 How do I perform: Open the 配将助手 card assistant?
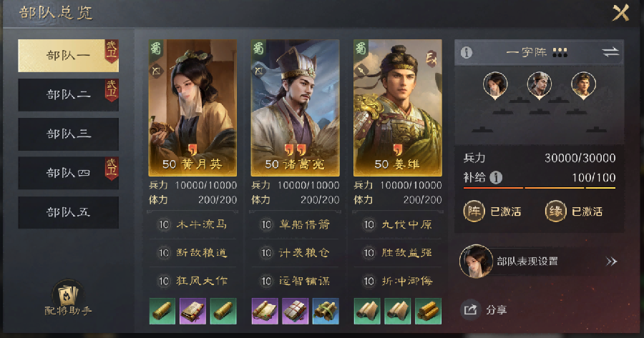coord(68,299)
